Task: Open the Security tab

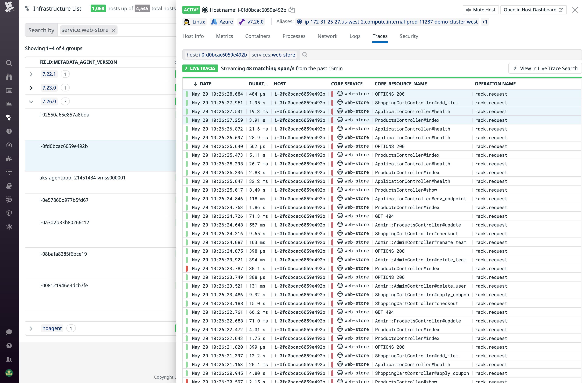Action: coord(409,36)
